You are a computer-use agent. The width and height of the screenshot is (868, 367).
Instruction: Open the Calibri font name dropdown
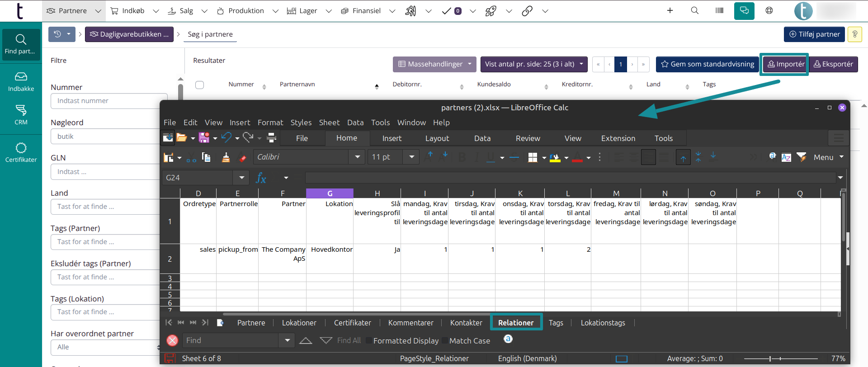(x=357, y=157)
